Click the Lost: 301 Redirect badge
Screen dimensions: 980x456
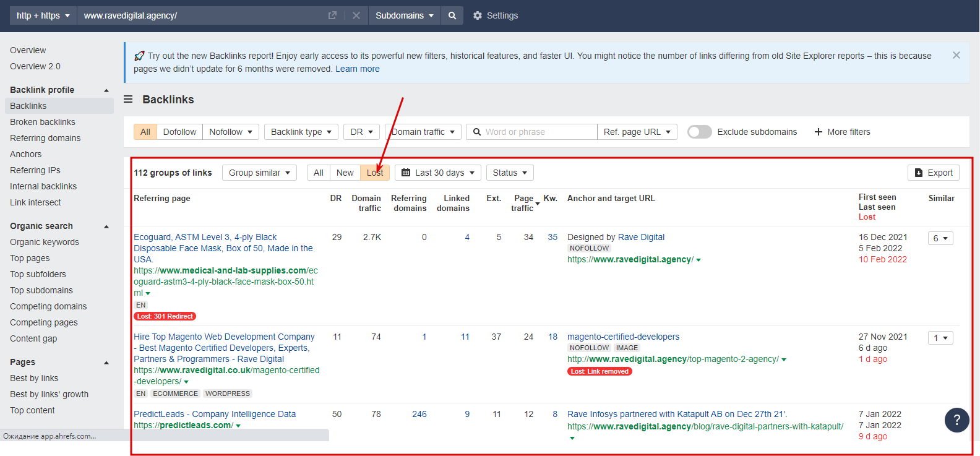point(165,316)
